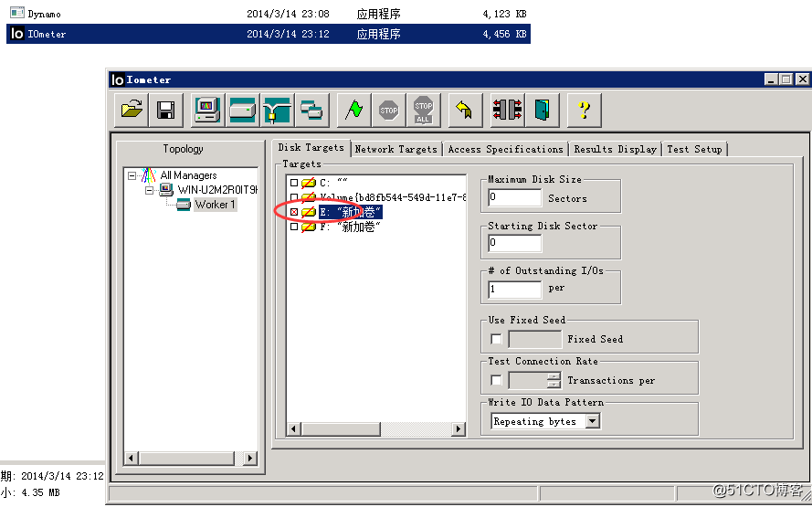Start a new network worker icon
Screen dimensions: 812x507
pos(277,110)
